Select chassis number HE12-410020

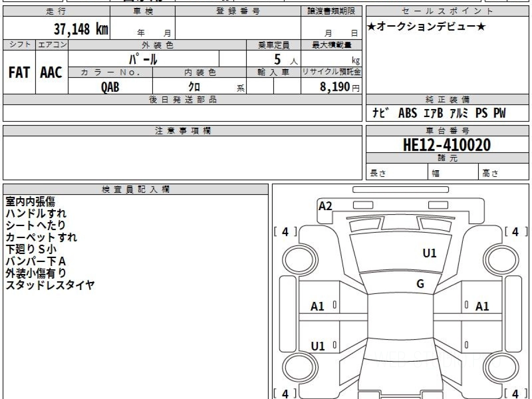coord(447,145)
